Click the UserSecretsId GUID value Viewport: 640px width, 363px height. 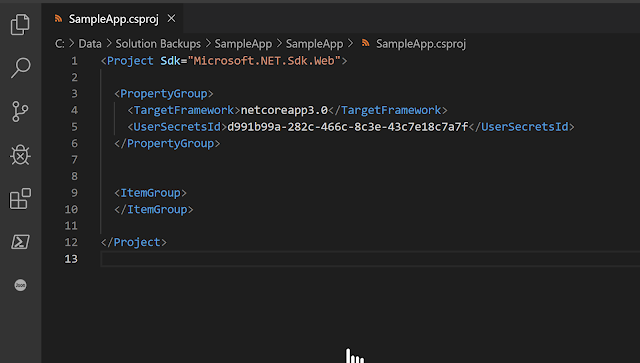pyautogui.click(x=347, y=127)
